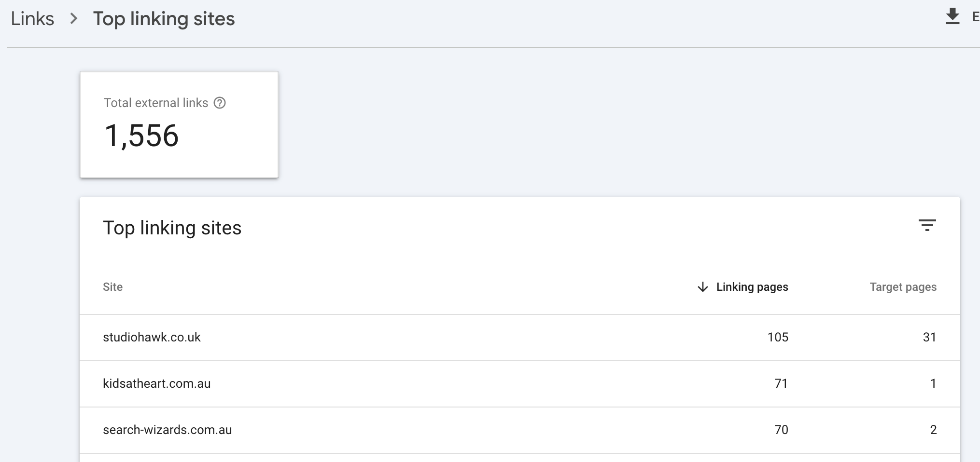Expand details for search-wizards.com.au

(167, 430)
